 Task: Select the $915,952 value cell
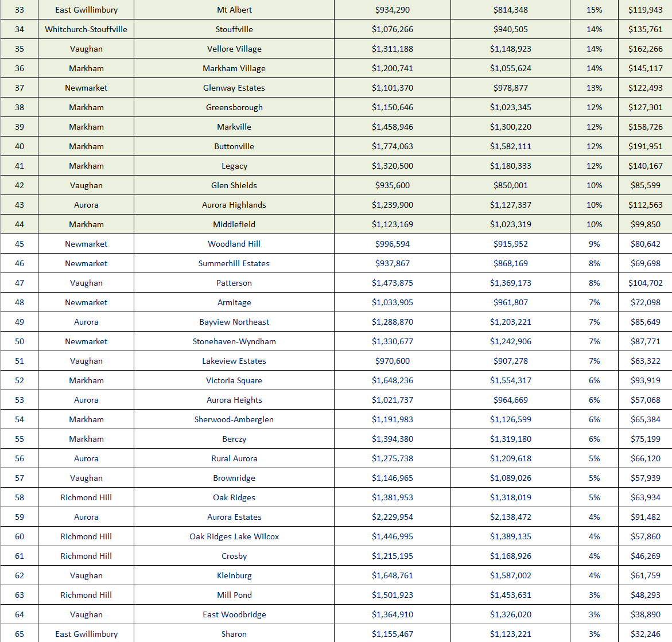click(x=510, y=244)
